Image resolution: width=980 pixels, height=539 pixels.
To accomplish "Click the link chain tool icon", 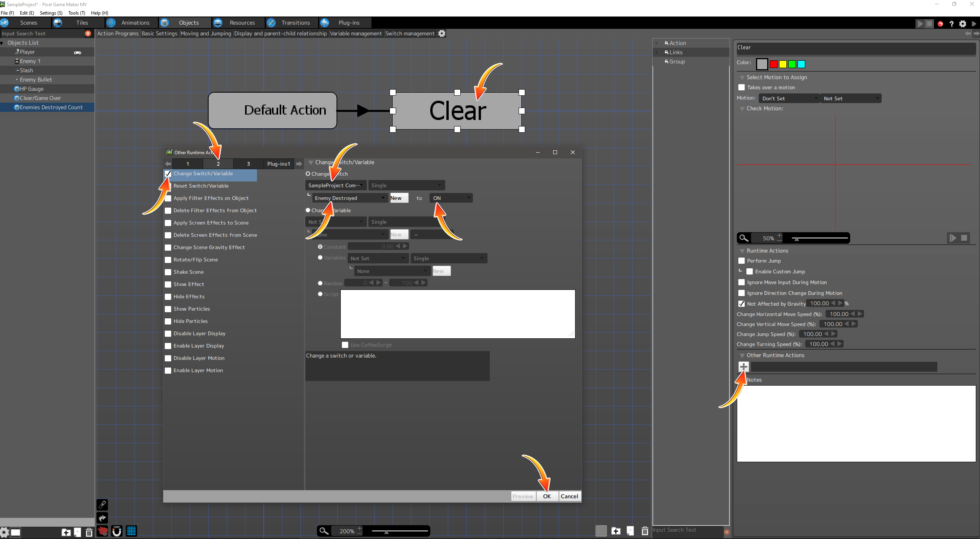I will coord(102,504).
